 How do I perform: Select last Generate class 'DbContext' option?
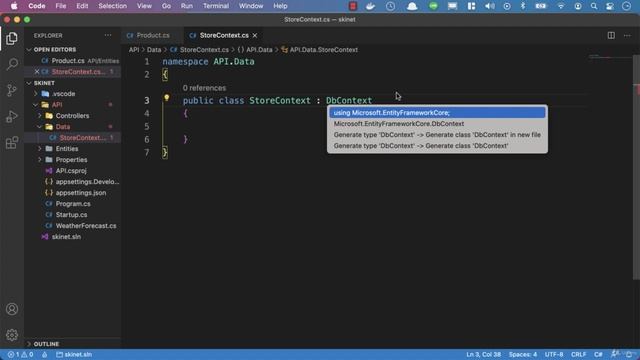(x=437, y=146)
